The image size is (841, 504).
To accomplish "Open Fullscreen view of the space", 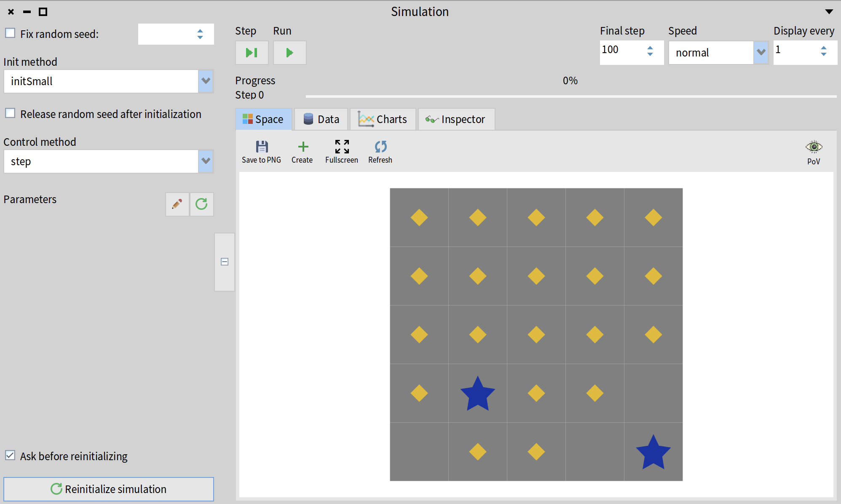I will (x=342, y=147).
